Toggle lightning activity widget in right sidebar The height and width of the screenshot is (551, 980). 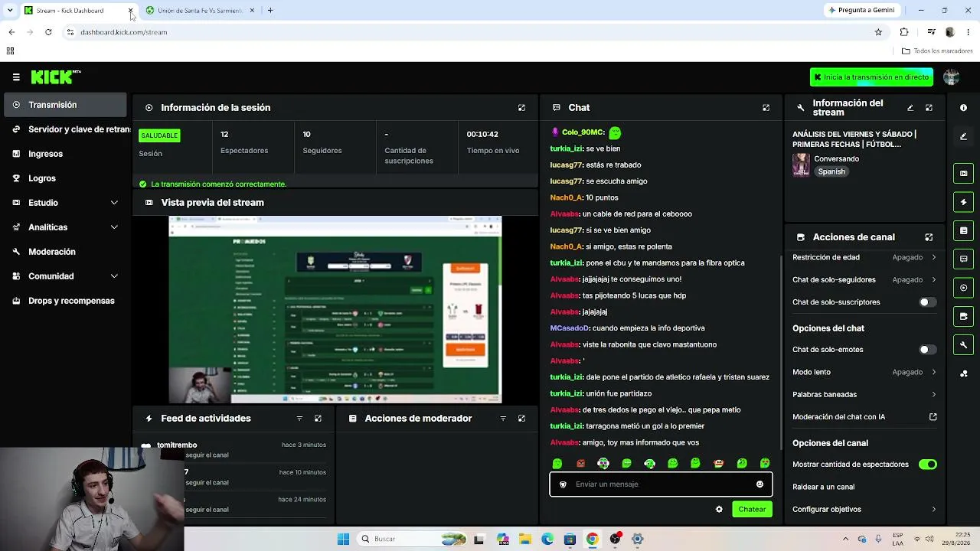coord(963,202)
